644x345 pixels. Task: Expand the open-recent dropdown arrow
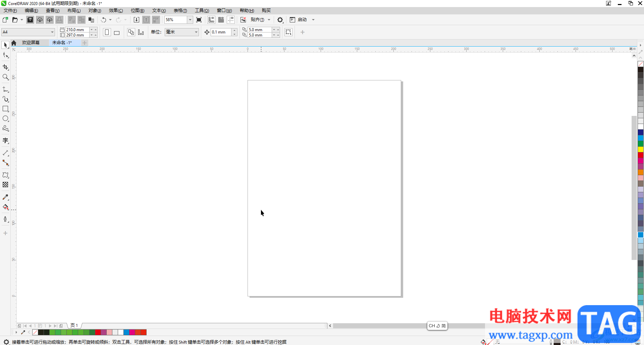pos(22,20)
